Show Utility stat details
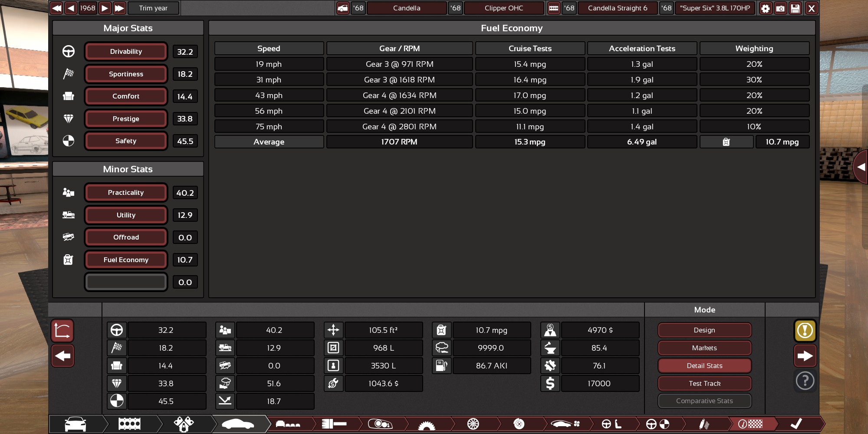 coord(126,215)
